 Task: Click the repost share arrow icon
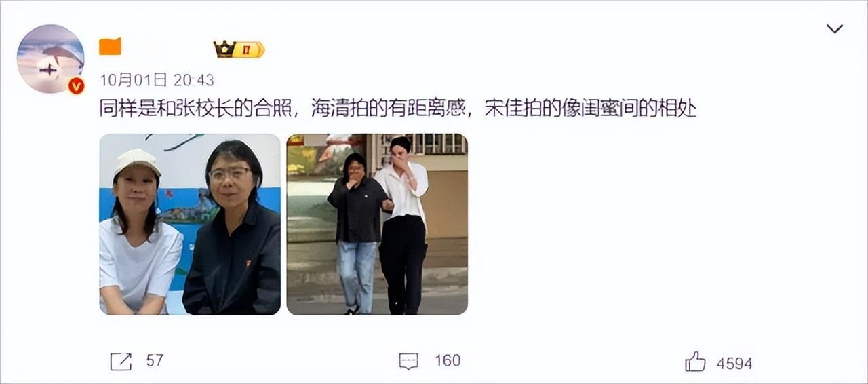[x=121, y=362]
